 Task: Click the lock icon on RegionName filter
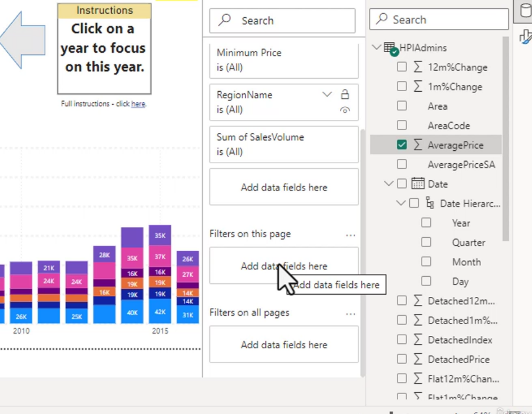(345, 94)
